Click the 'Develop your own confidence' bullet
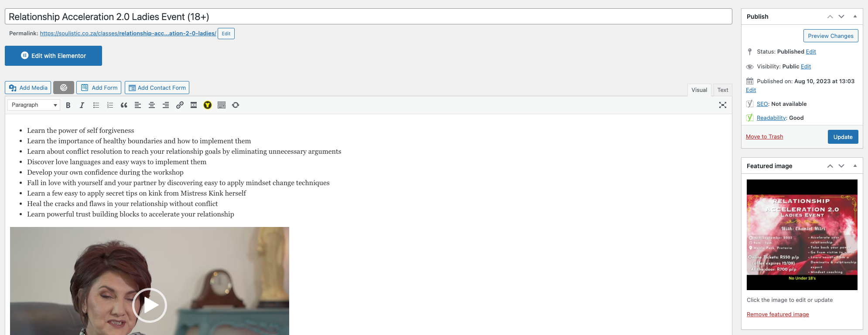The image size is (868, 335). point(105,173)
